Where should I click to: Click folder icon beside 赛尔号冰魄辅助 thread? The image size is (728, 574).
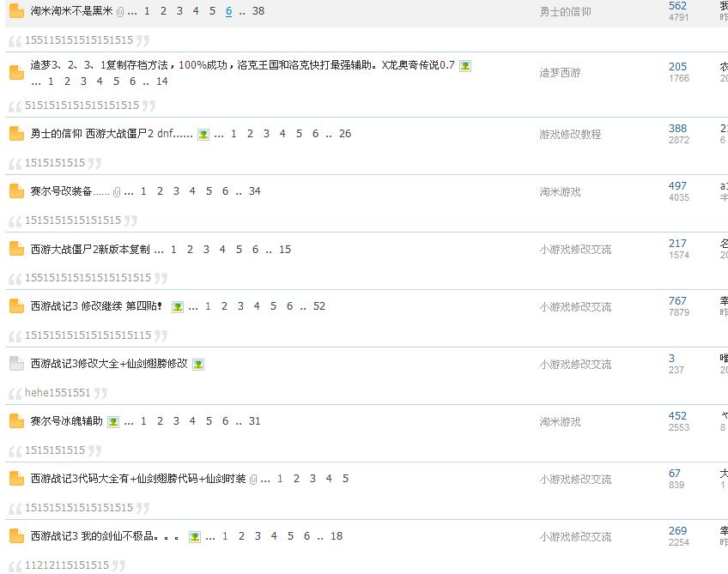pyautogui.click(x=16, y=421)
